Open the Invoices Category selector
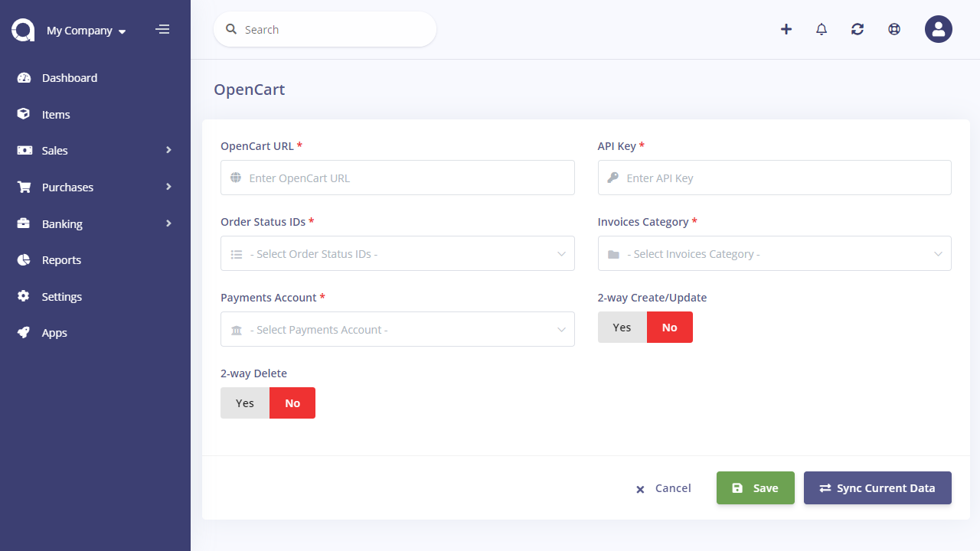This screenshot has height=551, width=980. click(774, 253)
